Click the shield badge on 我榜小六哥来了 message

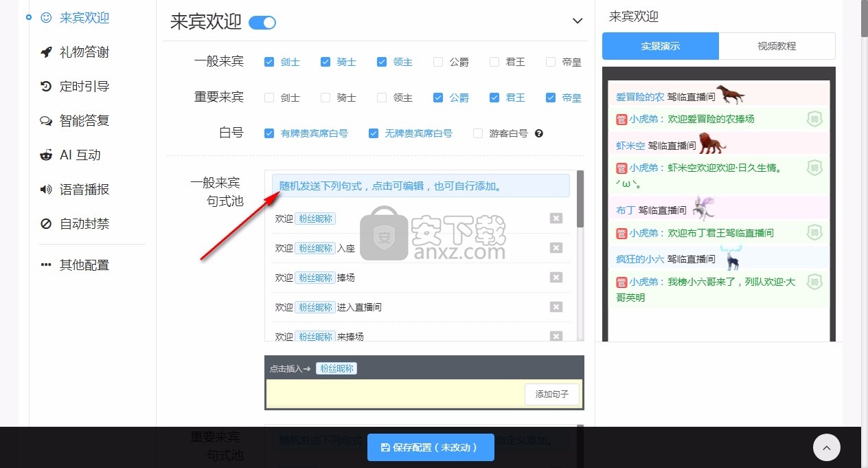(814, 282)
